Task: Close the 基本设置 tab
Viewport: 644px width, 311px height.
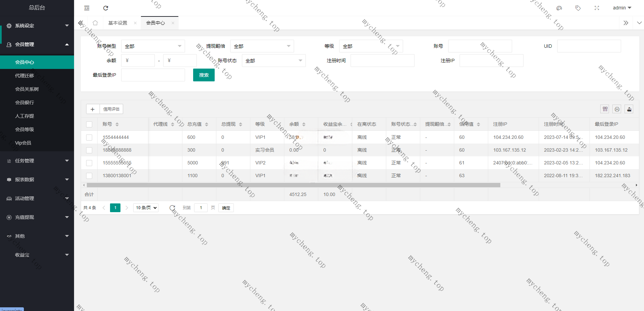Action: pos(135,23)
